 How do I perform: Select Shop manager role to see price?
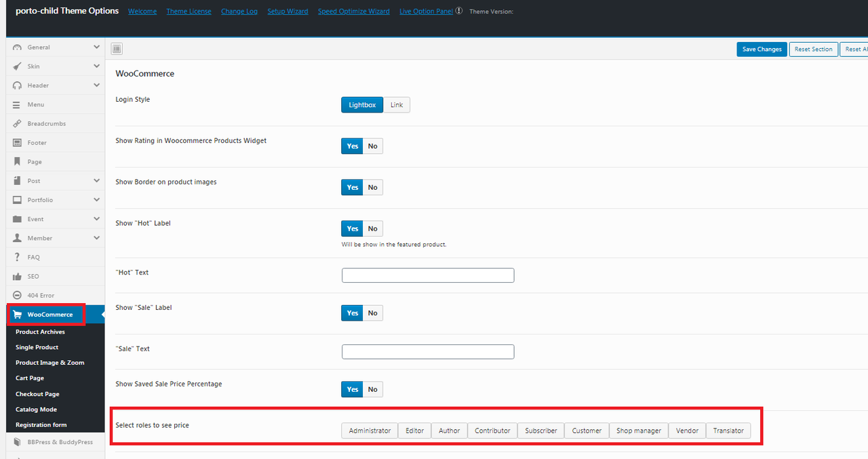click(x=639, y=431)
